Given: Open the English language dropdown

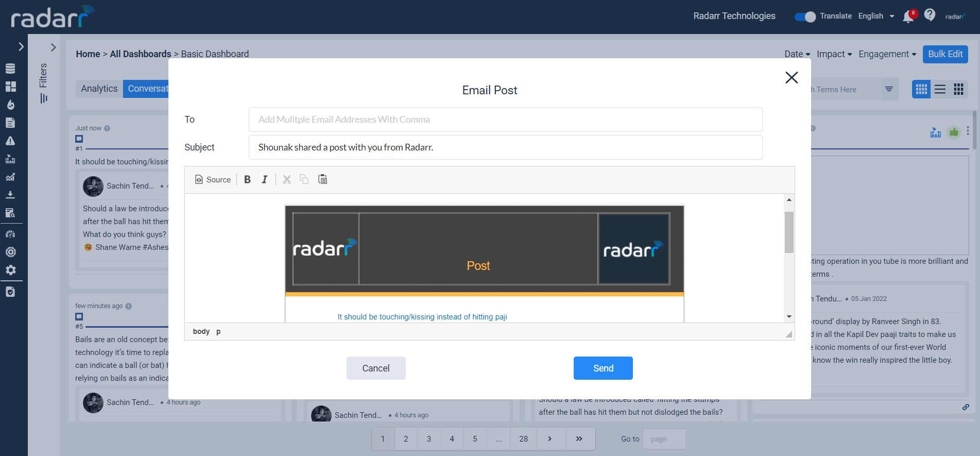Looking at the screenshot, I should (876, 16).
